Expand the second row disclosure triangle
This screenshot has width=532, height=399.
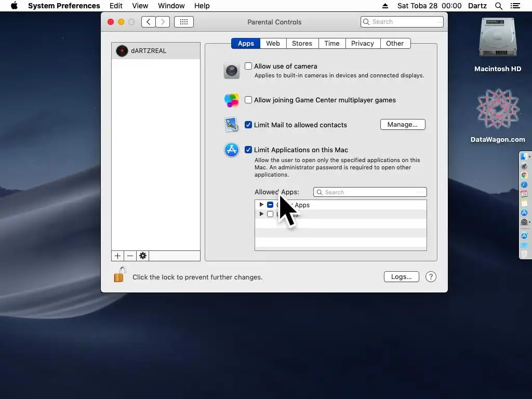[261, 214]
